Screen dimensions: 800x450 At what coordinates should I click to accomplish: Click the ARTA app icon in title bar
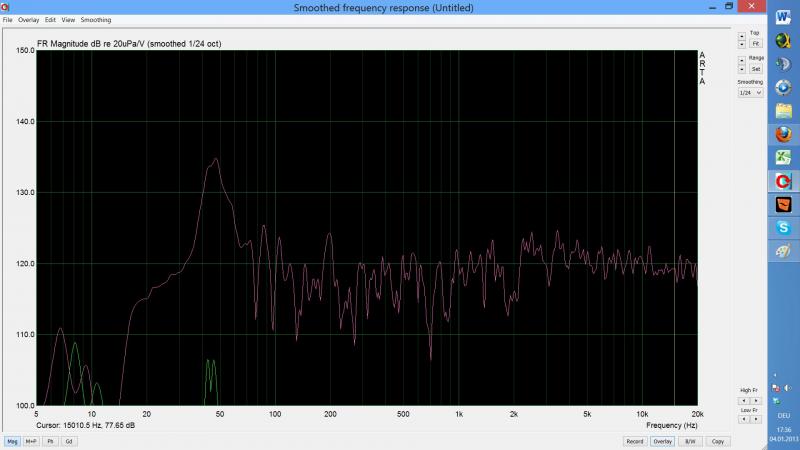[x=5, y=7]
